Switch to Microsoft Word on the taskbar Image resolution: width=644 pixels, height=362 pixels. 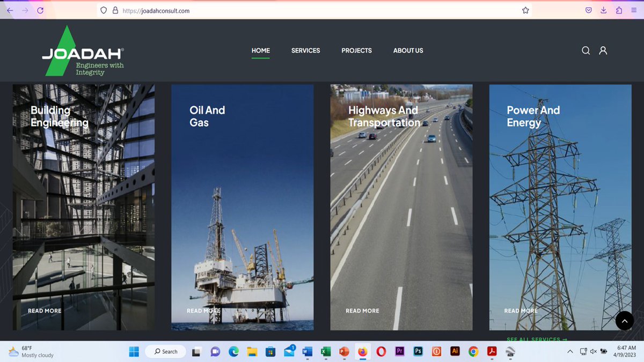coord(308,352)
